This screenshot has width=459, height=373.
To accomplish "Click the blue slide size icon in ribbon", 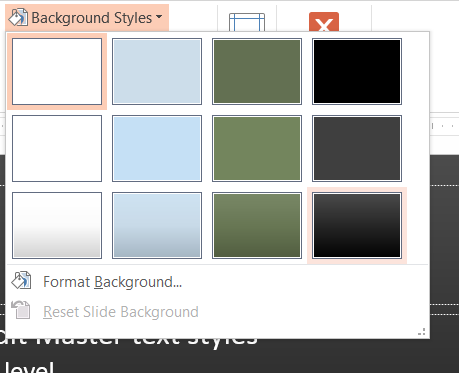I will (x=247, y=22).
